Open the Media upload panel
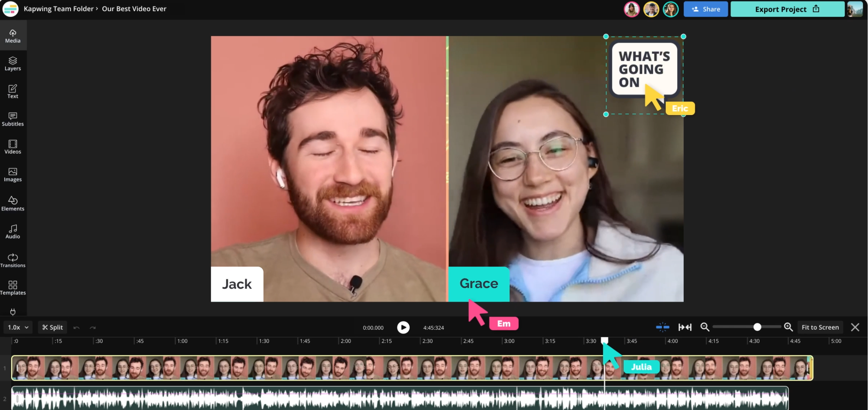The width and height of the screenshot is (868, 410). [x=13, y=36]
